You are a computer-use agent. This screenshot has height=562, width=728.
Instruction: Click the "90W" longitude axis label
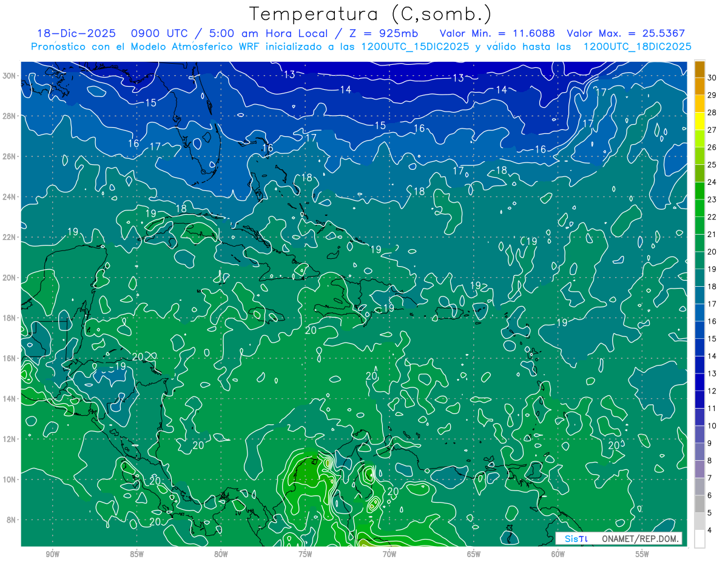[x=53, y=554]
